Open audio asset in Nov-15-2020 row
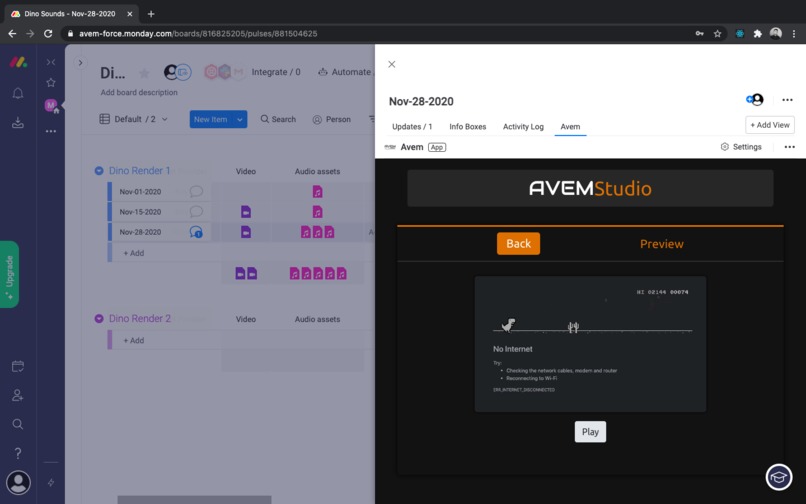The width and height of the screenshot is (806, 504). tap(317, 211)
